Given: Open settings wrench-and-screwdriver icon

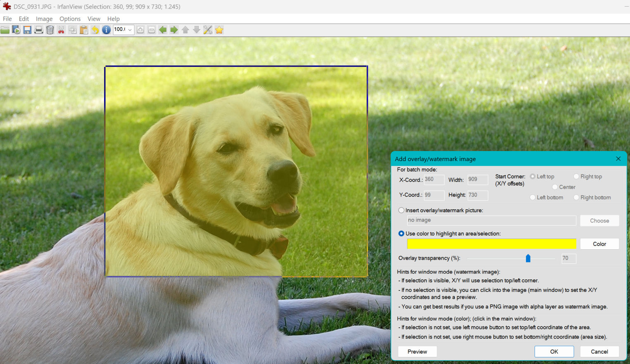Looking at the screenshot, I should (208, 30).
